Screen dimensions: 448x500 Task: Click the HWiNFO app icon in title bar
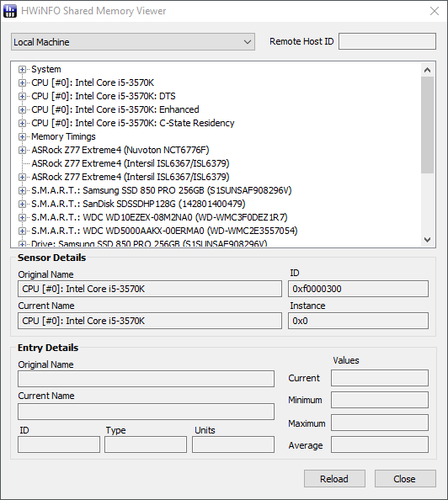point(9,11)
